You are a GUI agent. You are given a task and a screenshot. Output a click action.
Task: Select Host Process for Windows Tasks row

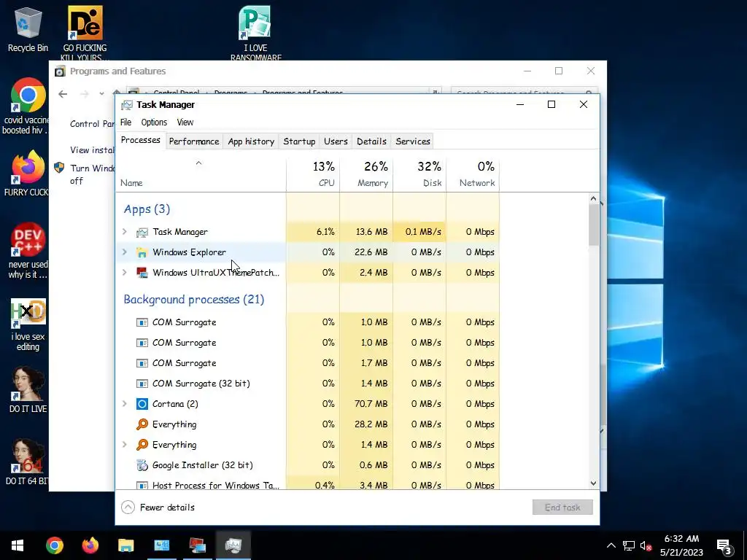[308, 485]
